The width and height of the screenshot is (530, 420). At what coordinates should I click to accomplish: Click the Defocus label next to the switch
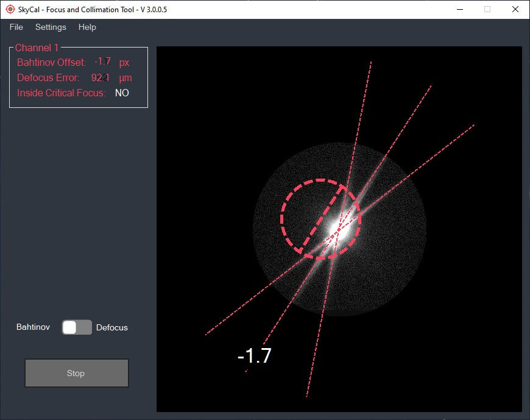click(112, 327)
